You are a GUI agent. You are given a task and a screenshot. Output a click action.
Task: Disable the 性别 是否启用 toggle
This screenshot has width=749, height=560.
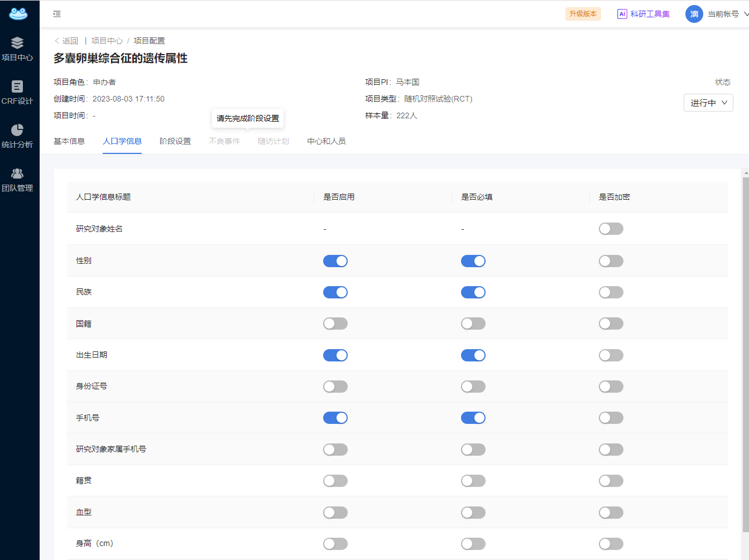(335, 261)
